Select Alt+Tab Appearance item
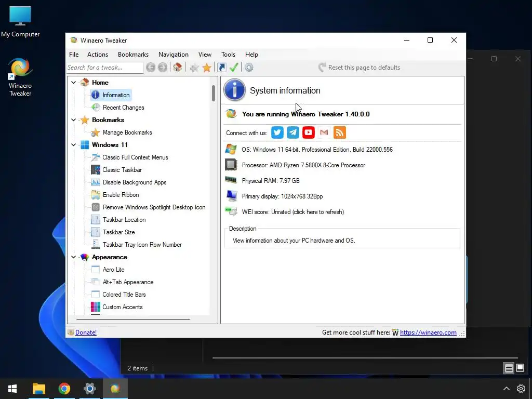532x399 pixels. pyautogui.click(x=128, y=282)
